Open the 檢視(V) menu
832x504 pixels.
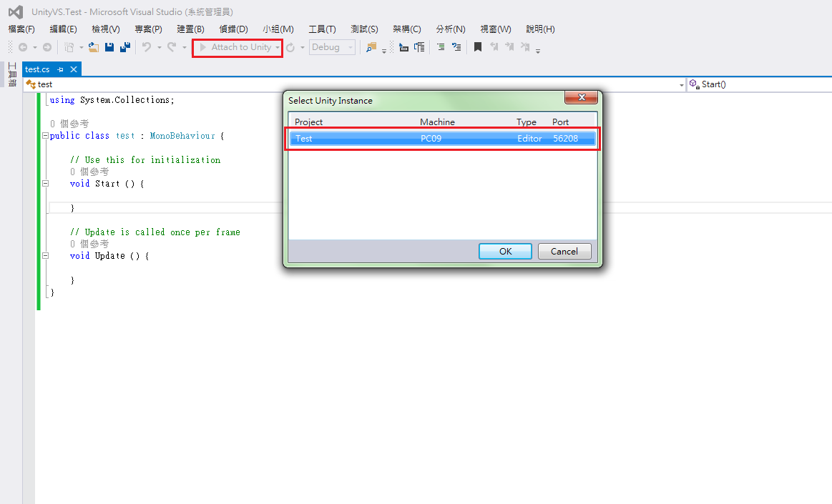pos(106,29)
